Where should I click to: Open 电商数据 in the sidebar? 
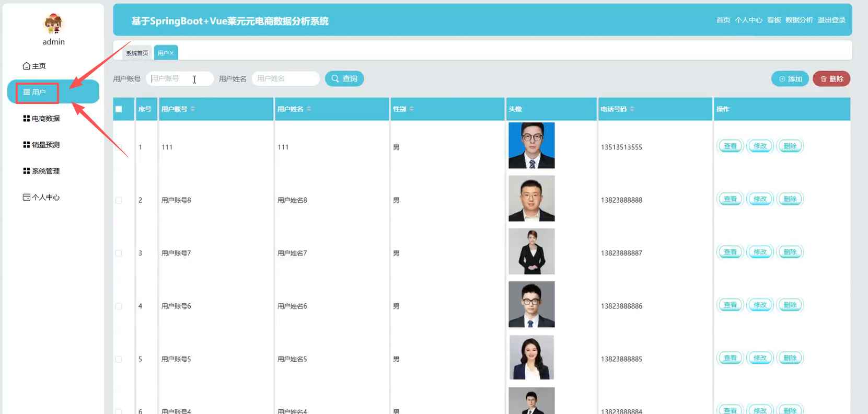point(41,119)
